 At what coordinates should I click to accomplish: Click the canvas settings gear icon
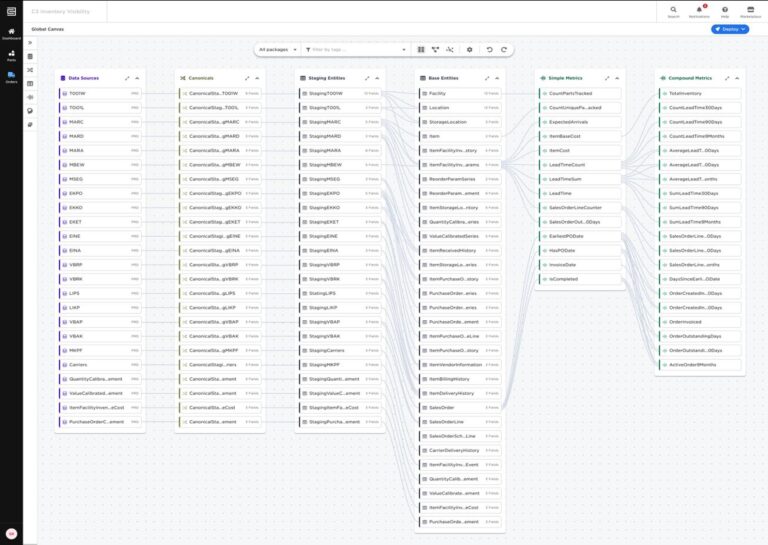coord(469,49)
